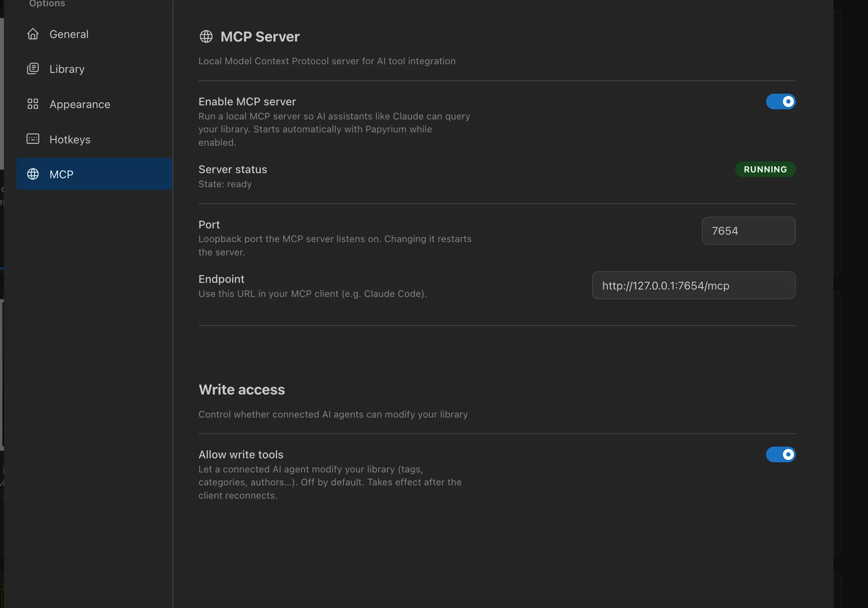
Task: Click the globe icon beside MCP Server heading
Action: 206,36
